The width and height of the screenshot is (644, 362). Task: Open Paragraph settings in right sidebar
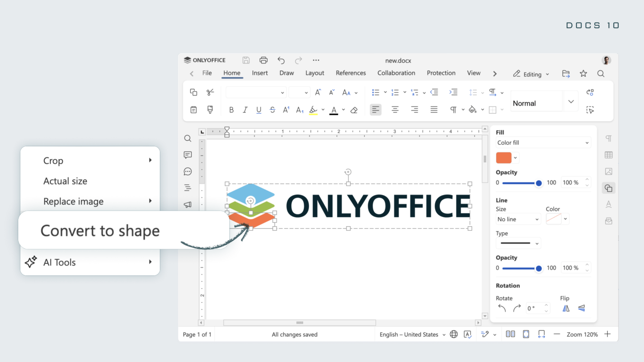click(x=609, y=139)
